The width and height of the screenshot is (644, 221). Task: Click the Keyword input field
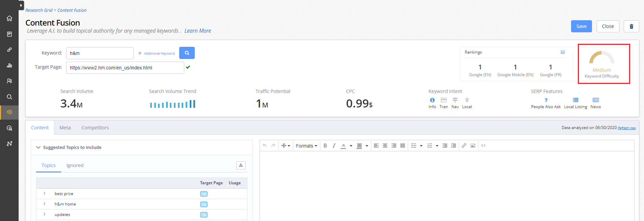[100, 53]
